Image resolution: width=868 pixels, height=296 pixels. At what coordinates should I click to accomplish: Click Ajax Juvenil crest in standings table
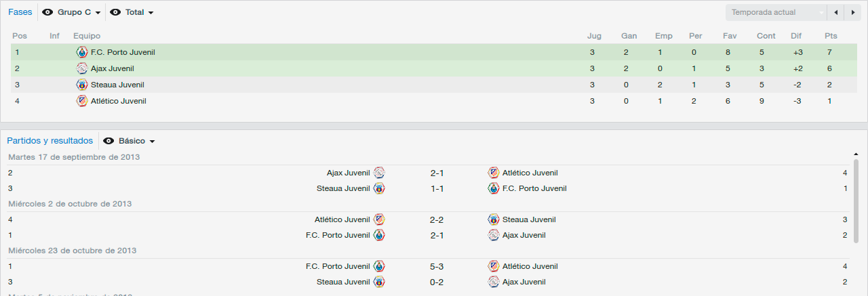click(82, 68)
